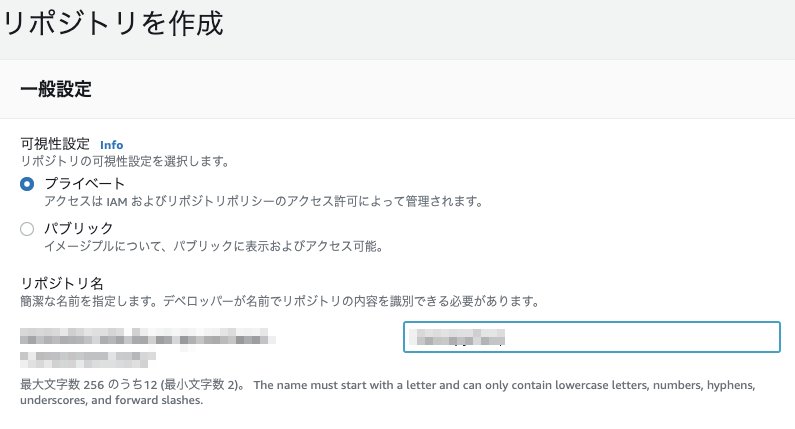
Task: Click the public access description under パブリック
Action: tap(213, 246)
